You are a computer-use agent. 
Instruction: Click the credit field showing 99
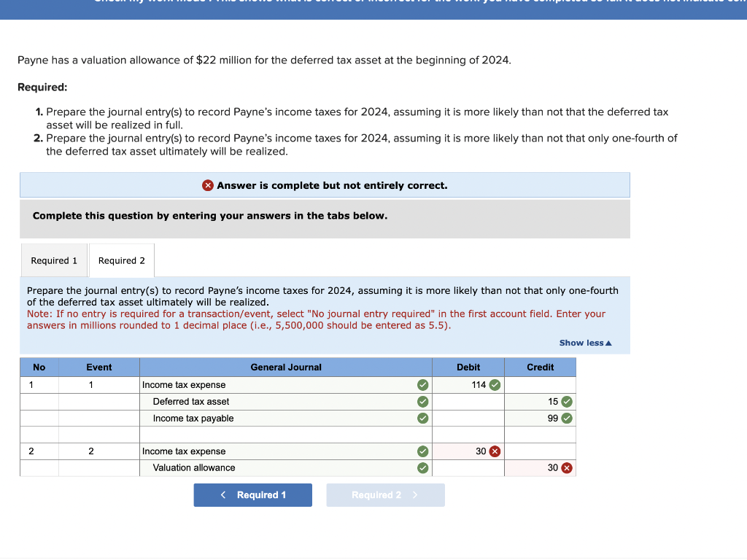click(x=541, y=418)
